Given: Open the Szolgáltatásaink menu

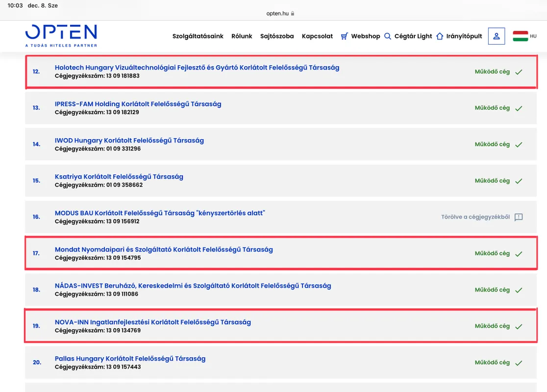Looking at the screenshot, I should [198, 36].
